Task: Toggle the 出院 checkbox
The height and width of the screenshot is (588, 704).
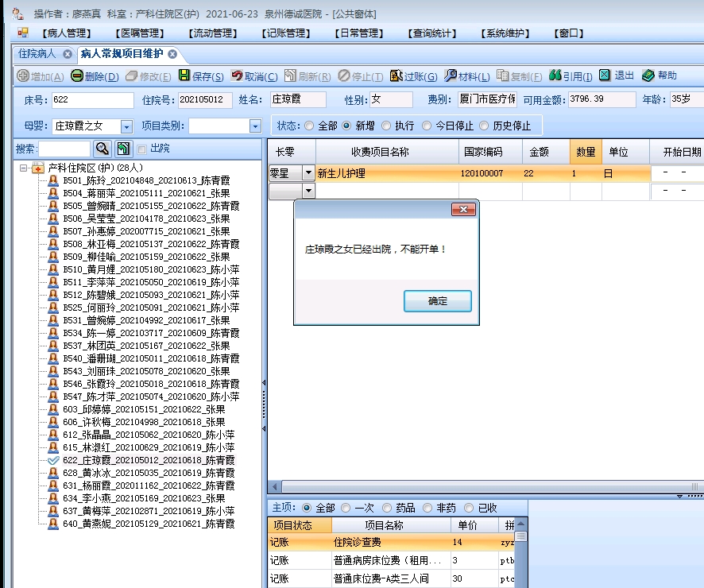Action: pyautogui.click(x=142, y=149)
